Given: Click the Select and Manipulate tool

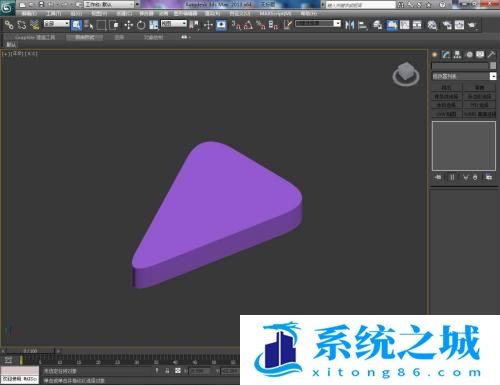Looking at the screenshot, I should [x=209, y=25].
